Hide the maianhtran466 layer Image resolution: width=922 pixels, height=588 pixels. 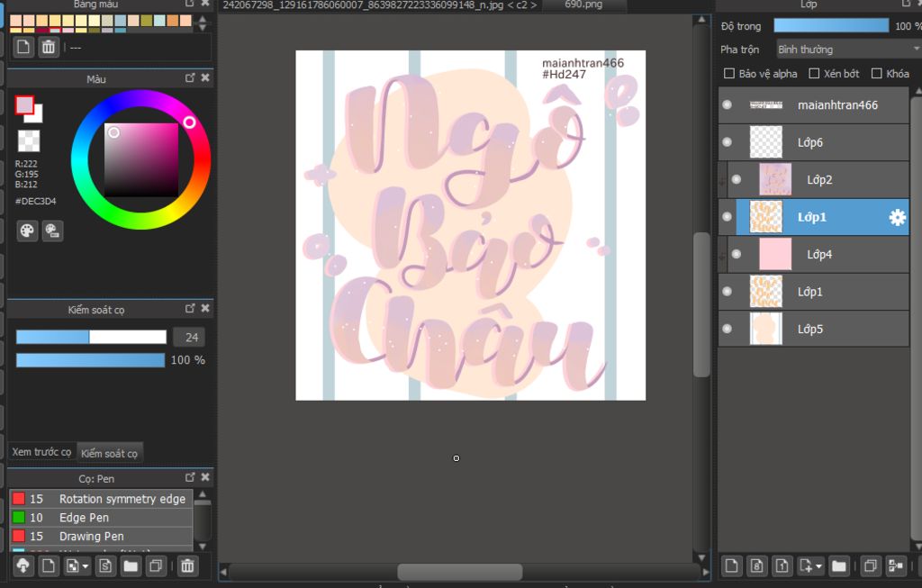tap(728, 104)
